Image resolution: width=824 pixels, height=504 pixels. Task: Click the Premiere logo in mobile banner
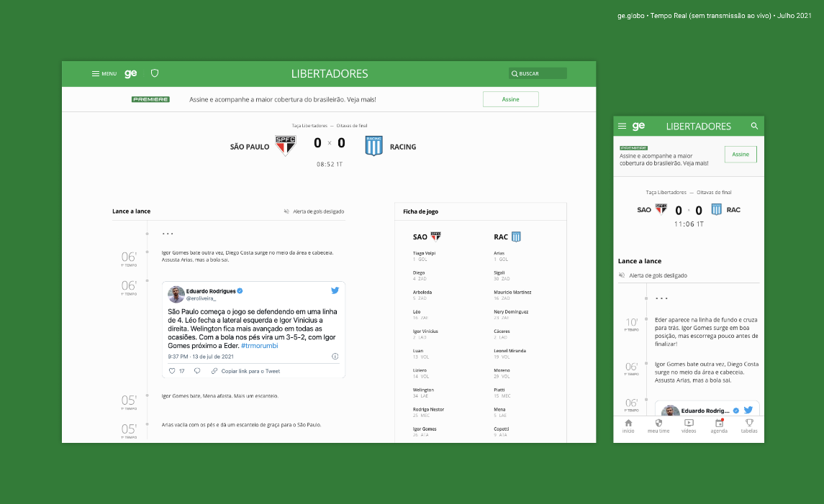tap(633, 148)
